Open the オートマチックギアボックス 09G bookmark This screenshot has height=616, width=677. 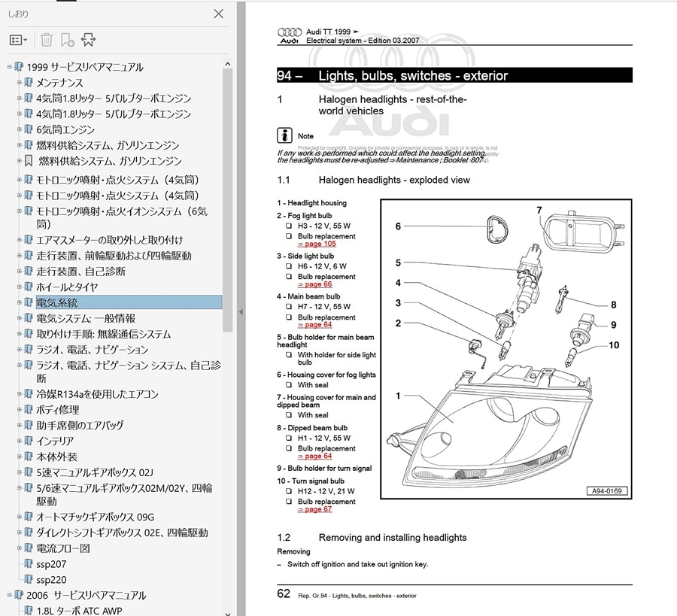[x=95, y=517]
